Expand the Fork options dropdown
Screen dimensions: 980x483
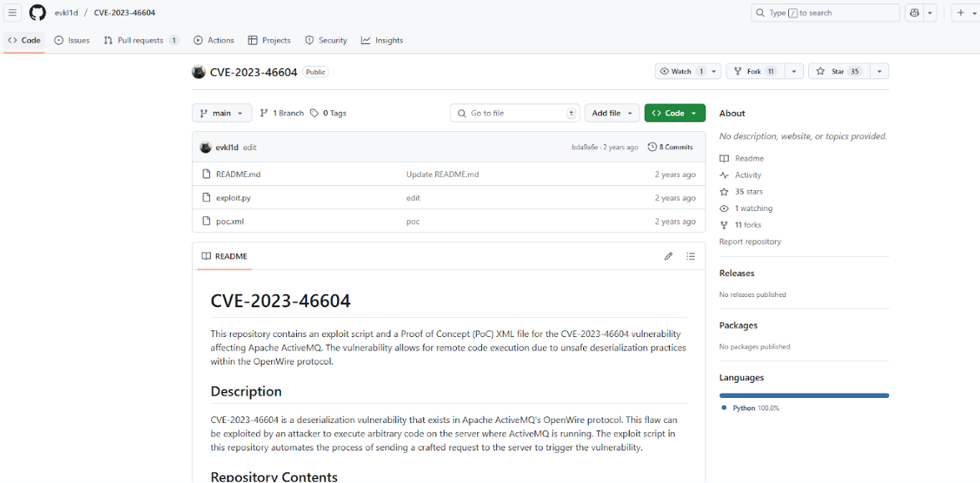(x=794, y=71)
